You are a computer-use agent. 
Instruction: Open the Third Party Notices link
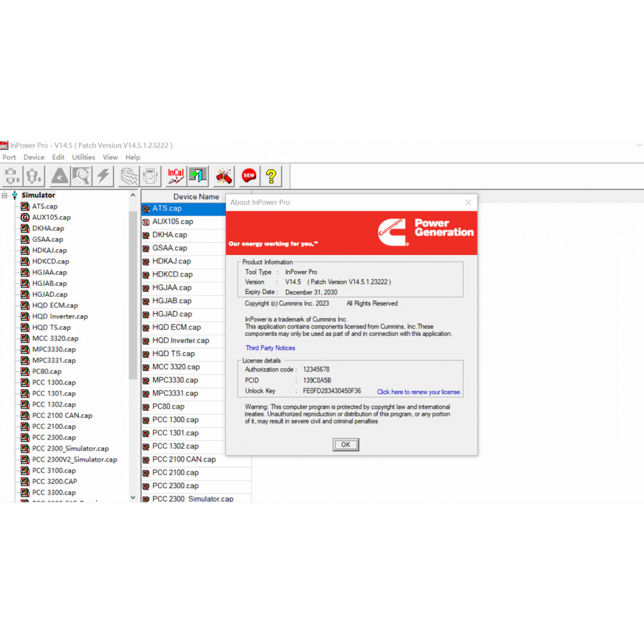pos(270,348)
